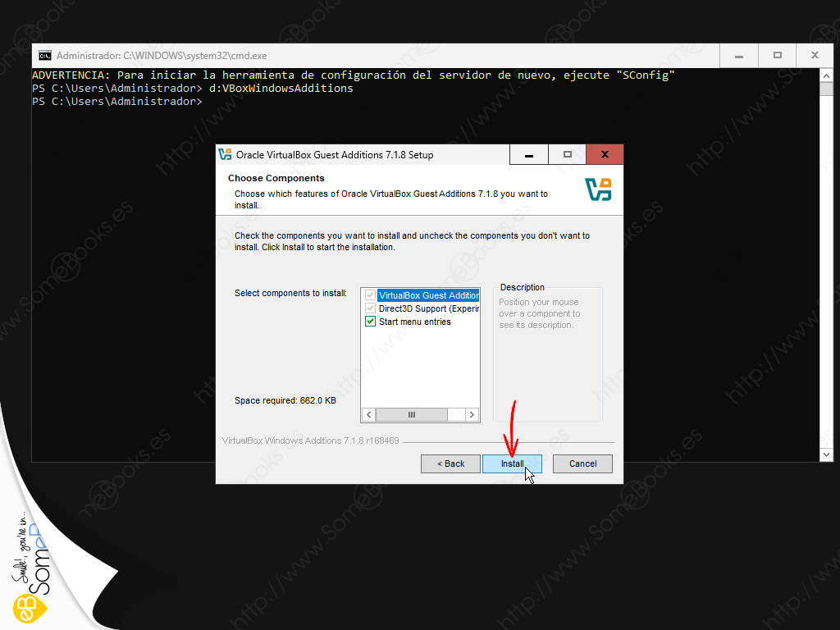Close the Administrador cmd.exe window
This screenshot has width=840, height=630.
[815, 56]
